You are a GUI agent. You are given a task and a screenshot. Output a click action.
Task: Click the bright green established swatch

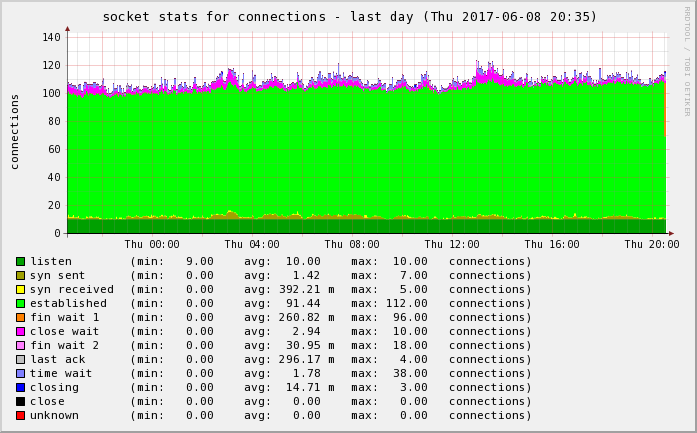click(x=20, y=303)
